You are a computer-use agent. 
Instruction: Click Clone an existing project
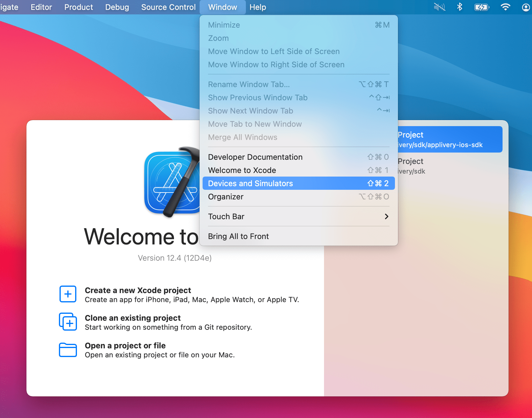133,318
